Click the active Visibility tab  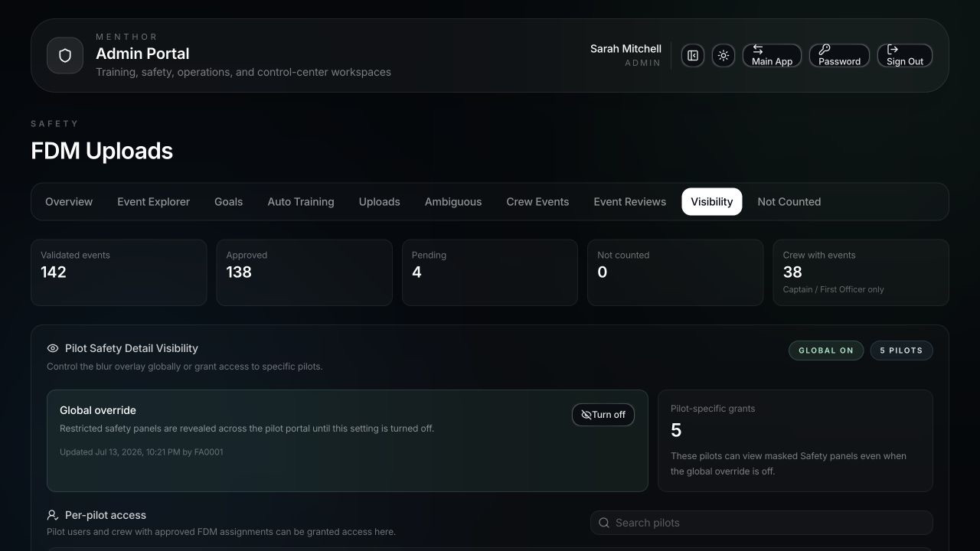coord(712,202)
